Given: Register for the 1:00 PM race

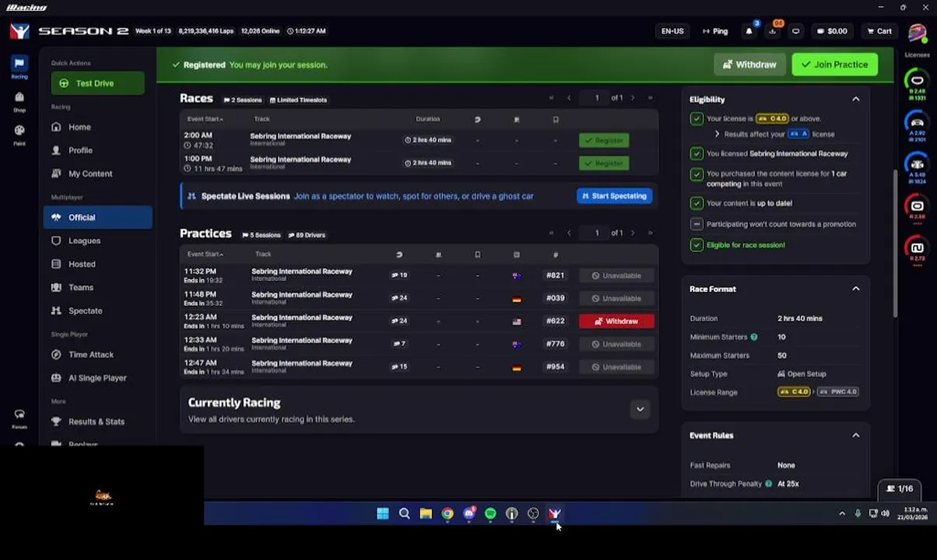Looking at the screenshot, I should (x=605, y=163).
